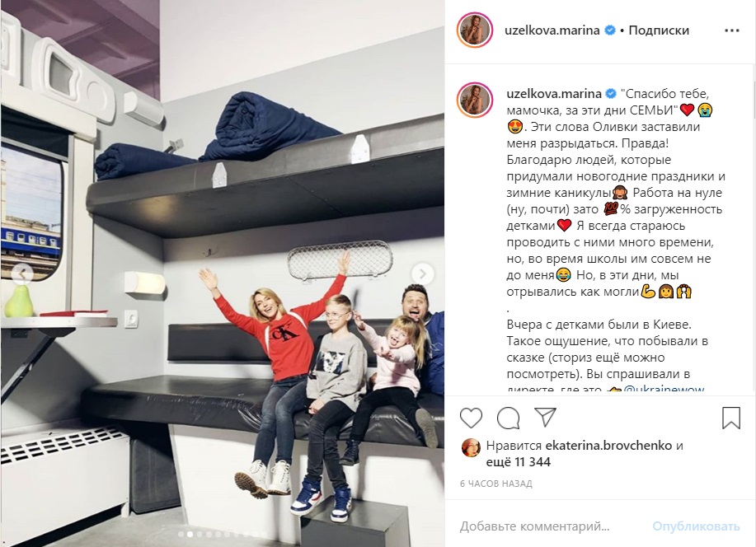Open the ekaterina.brovchenko liker avatar
Image resolution: width=756 pixels, height=547 pixels.
coord(471,448)
